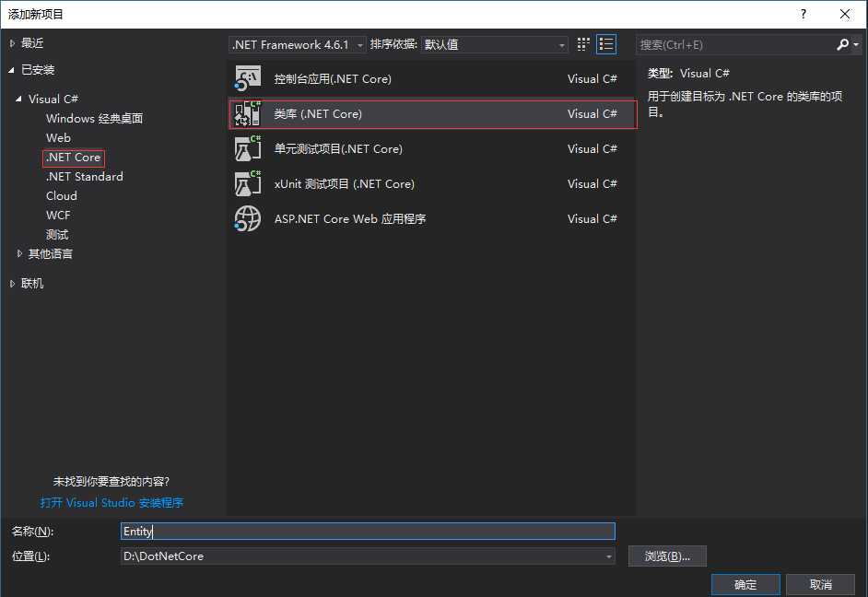Focus the 名称 input containing Entity

click(x=368, y=532)
